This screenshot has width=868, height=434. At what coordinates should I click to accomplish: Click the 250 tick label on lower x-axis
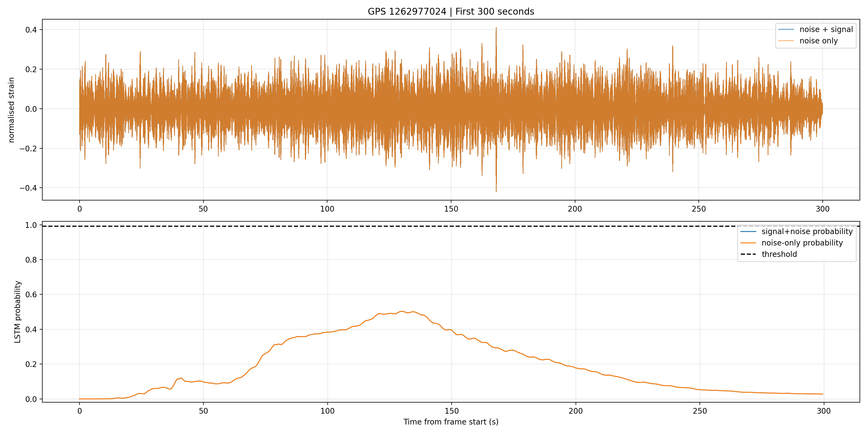pos(700,411)
